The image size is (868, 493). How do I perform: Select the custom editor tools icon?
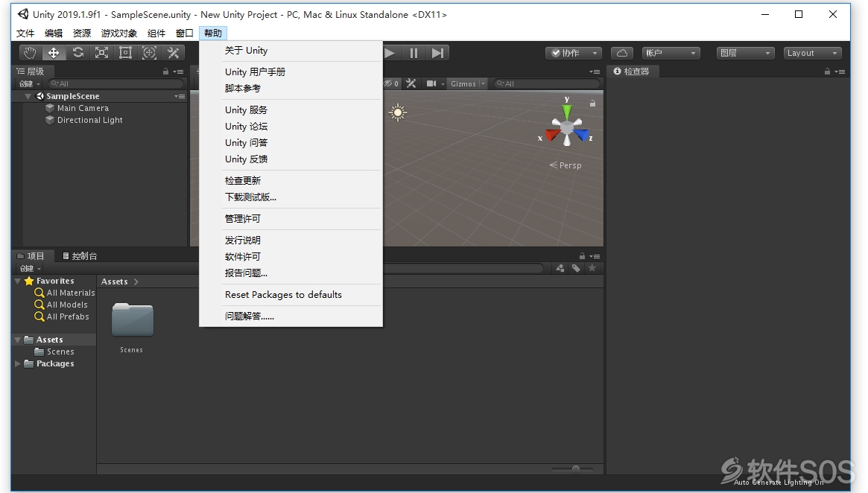pyautogui.click(x=174, y=53)
